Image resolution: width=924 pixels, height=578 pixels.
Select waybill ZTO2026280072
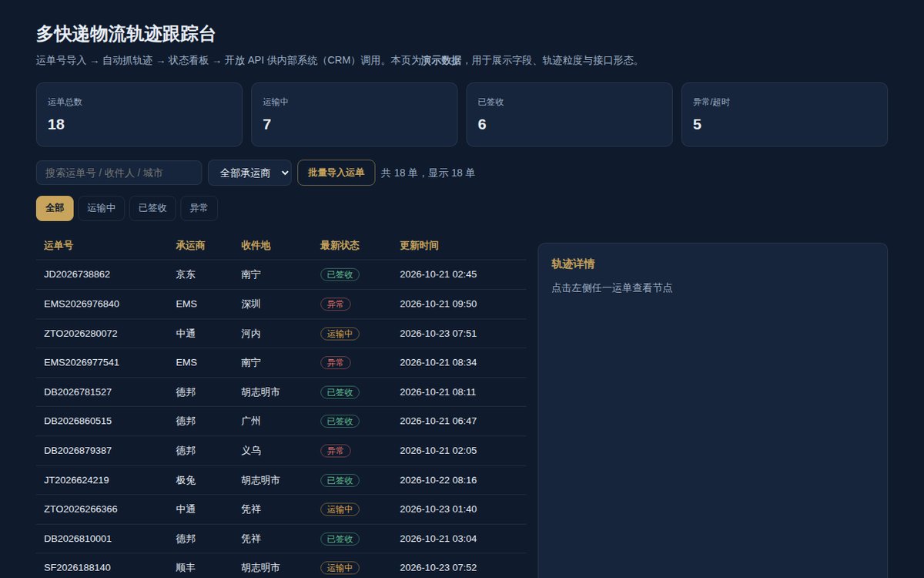coord(281,333)
